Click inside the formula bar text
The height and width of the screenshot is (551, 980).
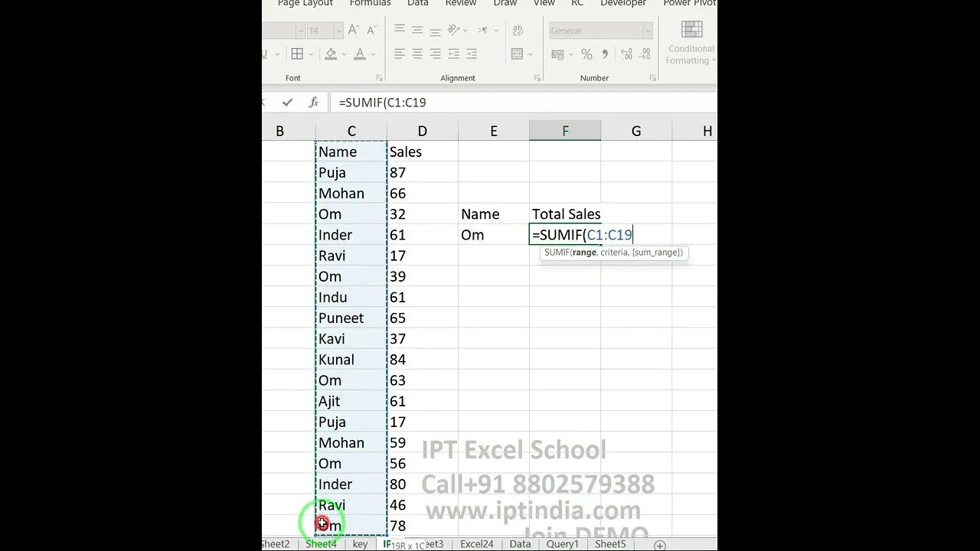click(x=523, y=102)
